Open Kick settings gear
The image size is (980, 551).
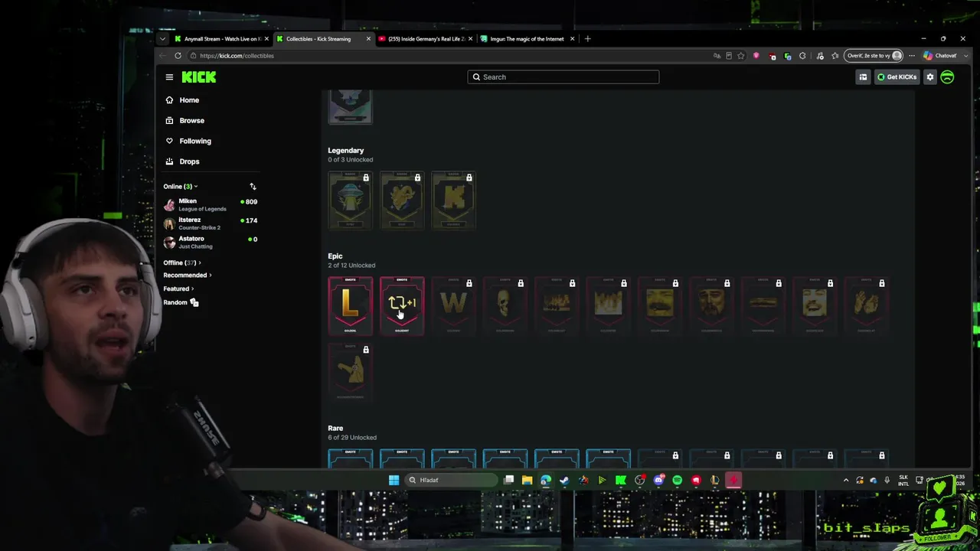pos(930,77)
